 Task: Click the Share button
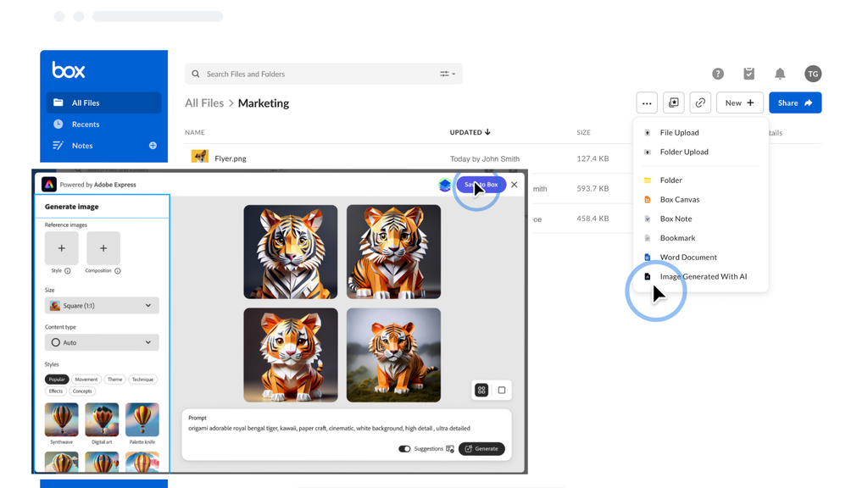click(794, 103)
